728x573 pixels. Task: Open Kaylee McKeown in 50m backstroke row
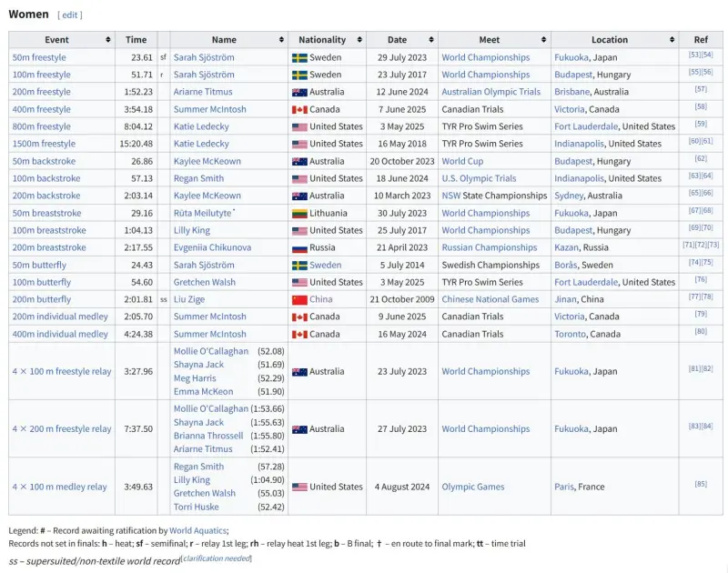point(207,162)
